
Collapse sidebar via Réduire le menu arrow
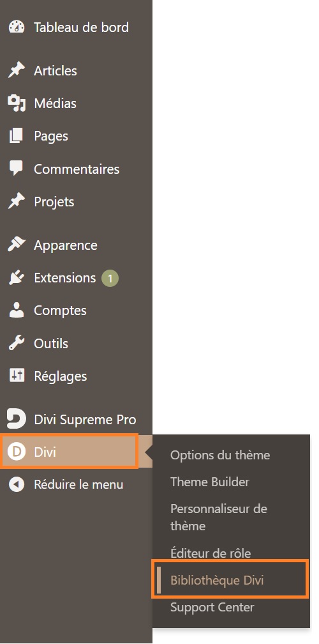coord(17,484)
